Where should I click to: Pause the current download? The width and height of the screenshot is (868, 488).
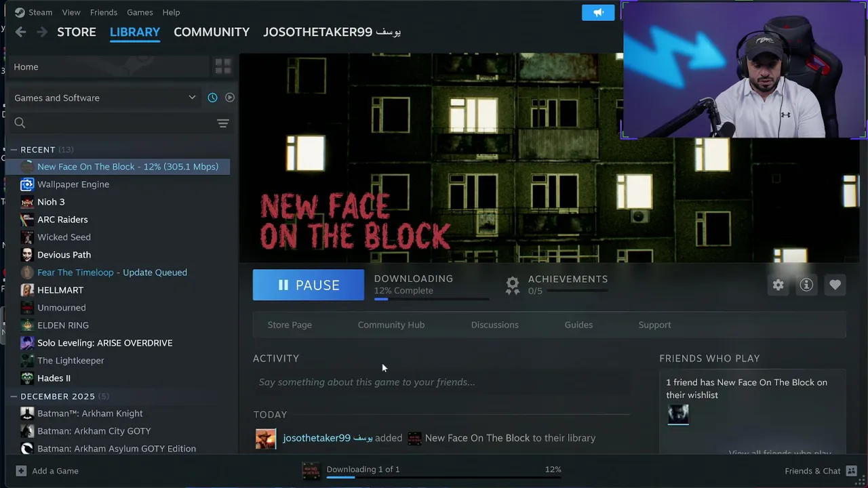tap(309, 285)
